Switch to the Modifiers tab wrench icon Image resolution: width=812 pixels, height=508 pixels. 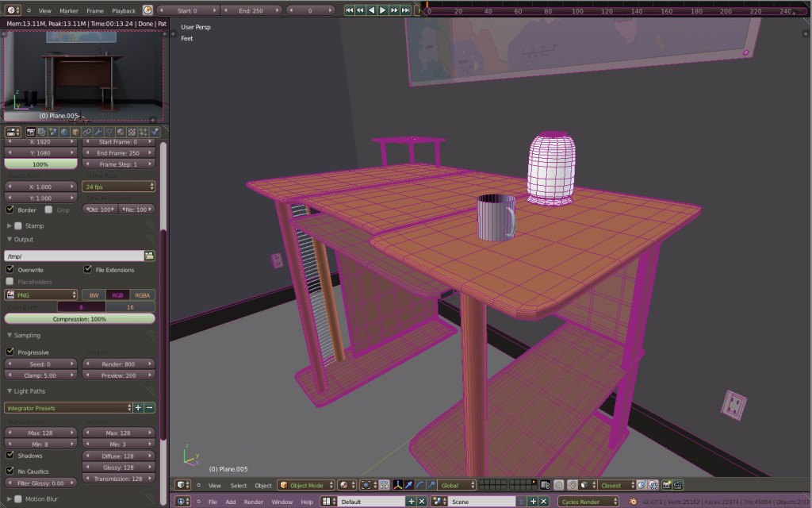98,131
